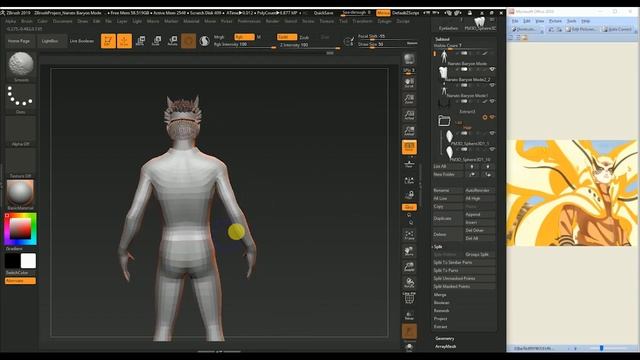Viewport: 640px width, 360px height.
Task: Click the Frame icon in right shelf
Action: 409,235
